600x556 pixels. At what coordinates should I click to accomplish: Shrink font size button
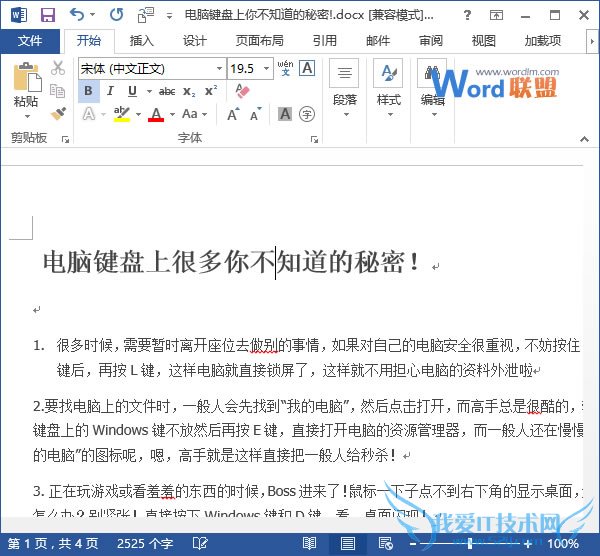pyautogui.click(x=256, y=114)
